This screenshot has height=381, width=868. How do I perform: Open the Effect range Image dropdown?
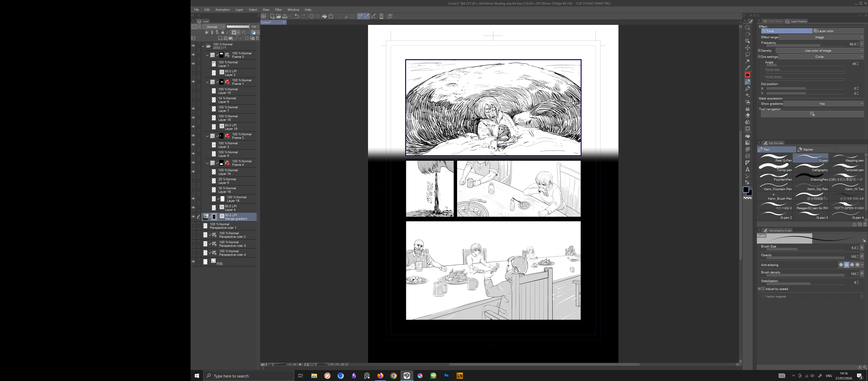point(821,37)
